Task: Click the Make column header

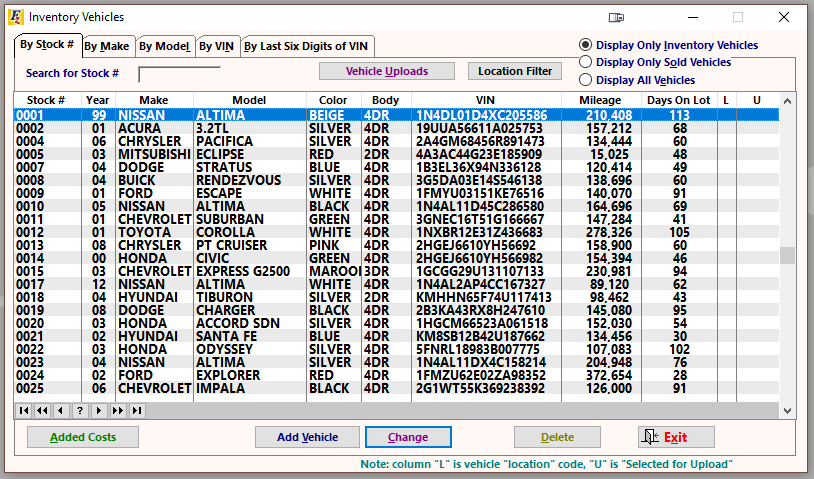Action: (x=154, y=100)
